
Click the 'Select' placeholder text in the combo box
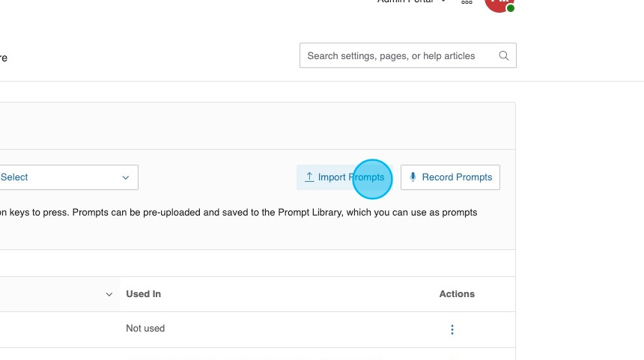14,177
